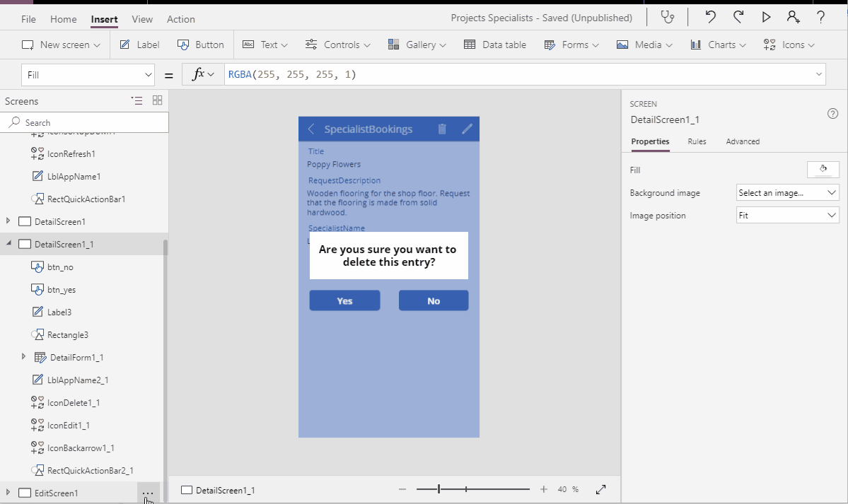This screenshot has height=504, width=848.
Task: Open the Background image selector
Action: [787, 192]
